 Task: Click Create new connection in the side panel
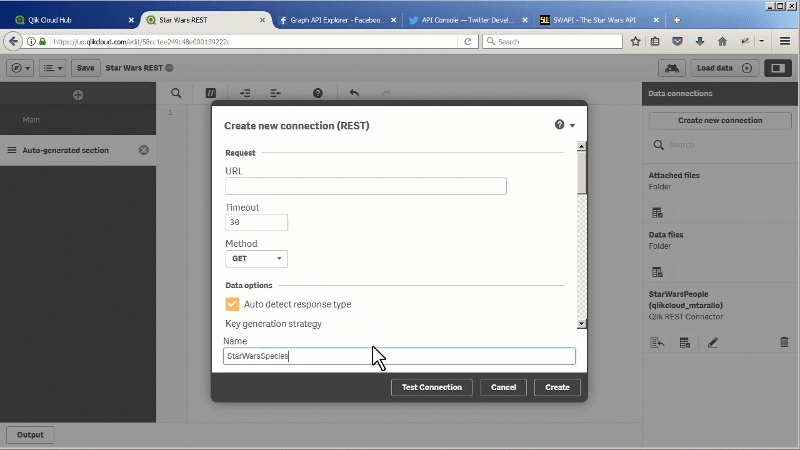tap(720, 120)
